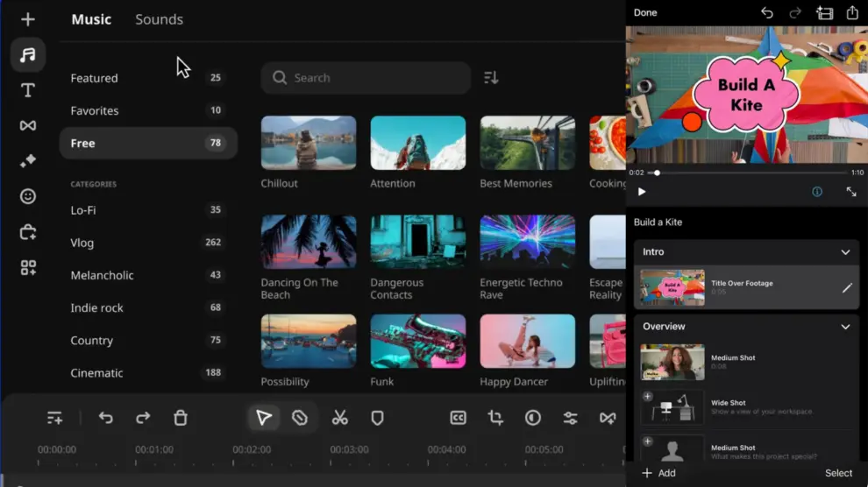Click Add at storyboard bottom
Viewport: 868px width, 487px height.
pyautogui.click(x=658, y=473)
